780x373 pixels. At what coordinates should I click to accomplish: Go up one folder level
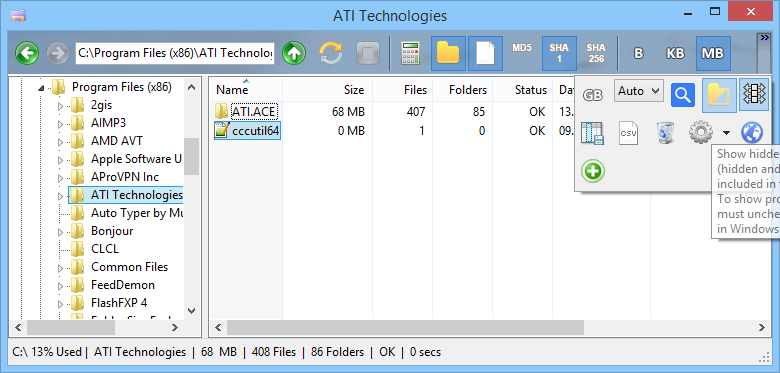pos(294,53)
